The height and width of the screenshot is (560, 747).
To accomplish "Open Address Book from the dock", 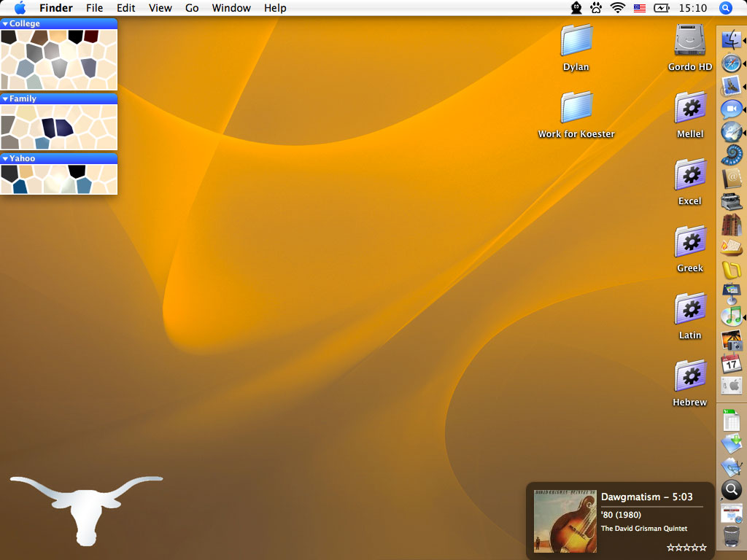I will click(x=731, y=178).
